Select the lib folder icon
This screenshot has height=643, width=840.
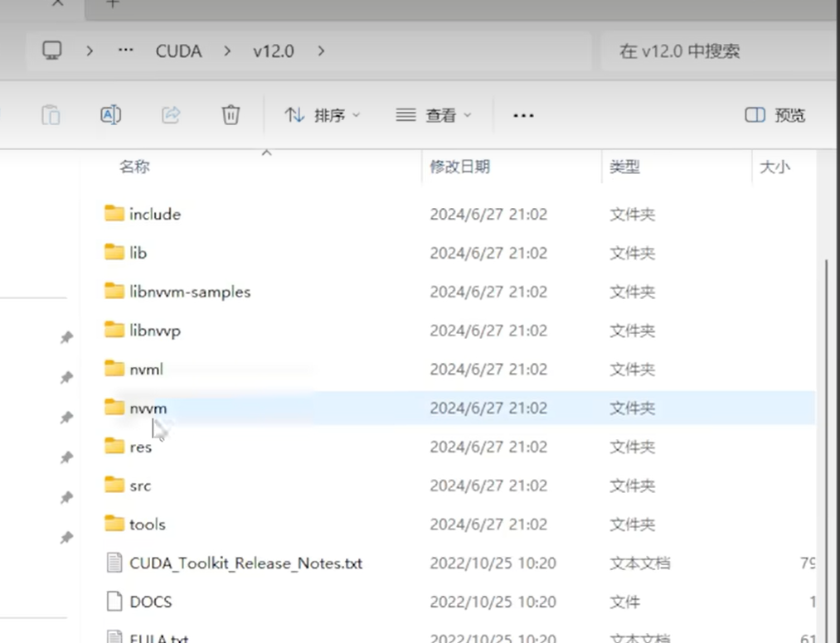coord(114,252)
